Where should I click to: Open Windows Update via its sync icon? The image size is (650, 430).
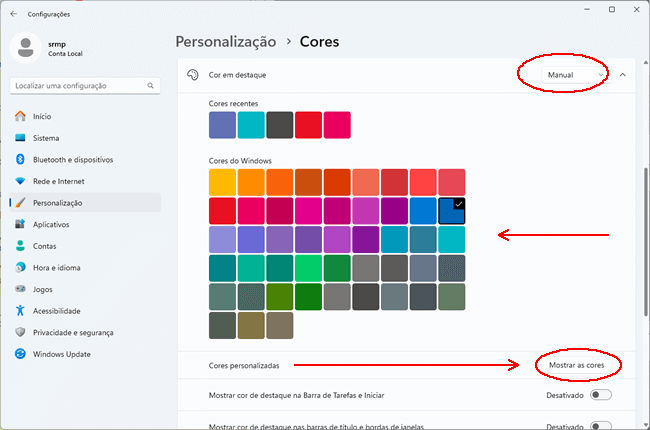click(20, 354)
